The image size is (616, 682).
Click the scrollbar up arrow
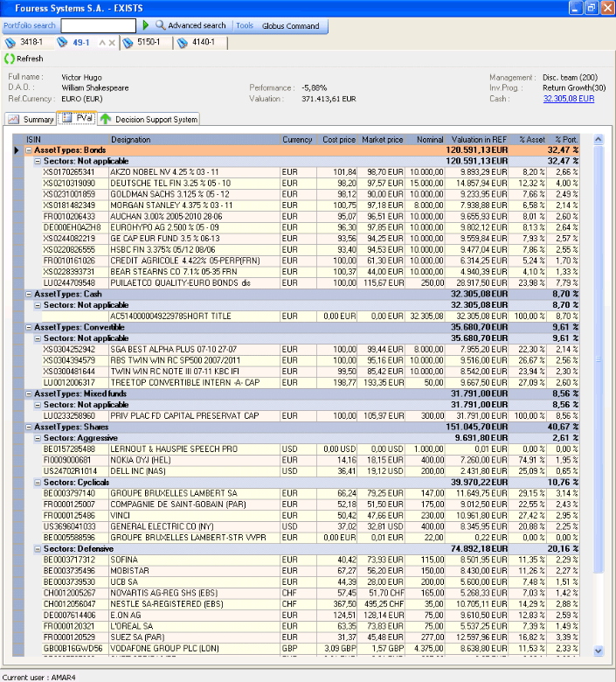(599, 140)
